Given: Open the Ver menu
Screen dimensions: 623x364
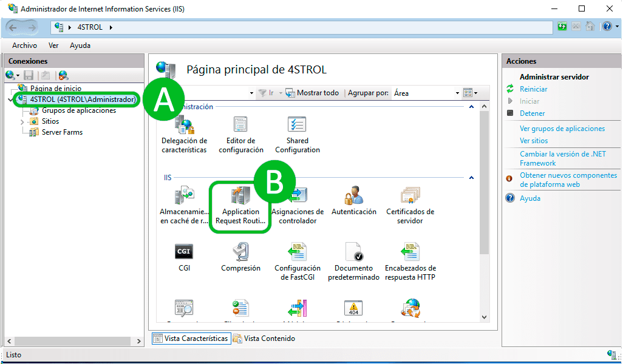Looking at the screenshot, I should click(x=53, y=45).
